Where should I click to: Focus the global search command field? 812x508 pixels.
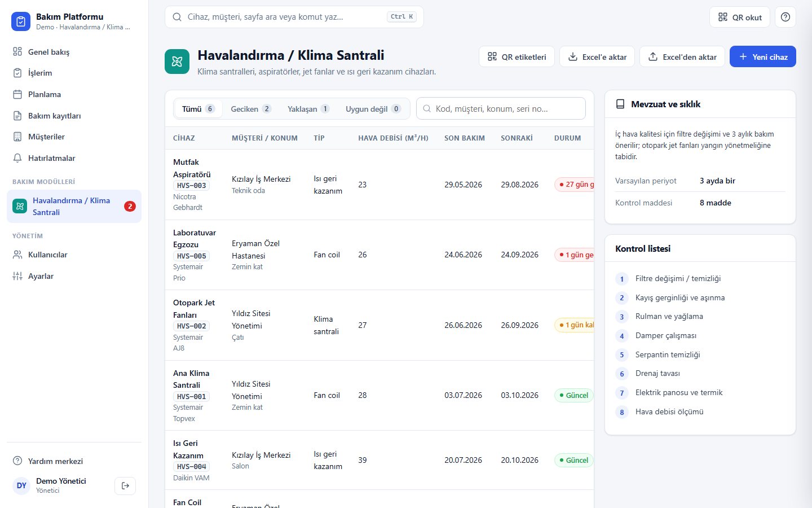tap(294, 17)
